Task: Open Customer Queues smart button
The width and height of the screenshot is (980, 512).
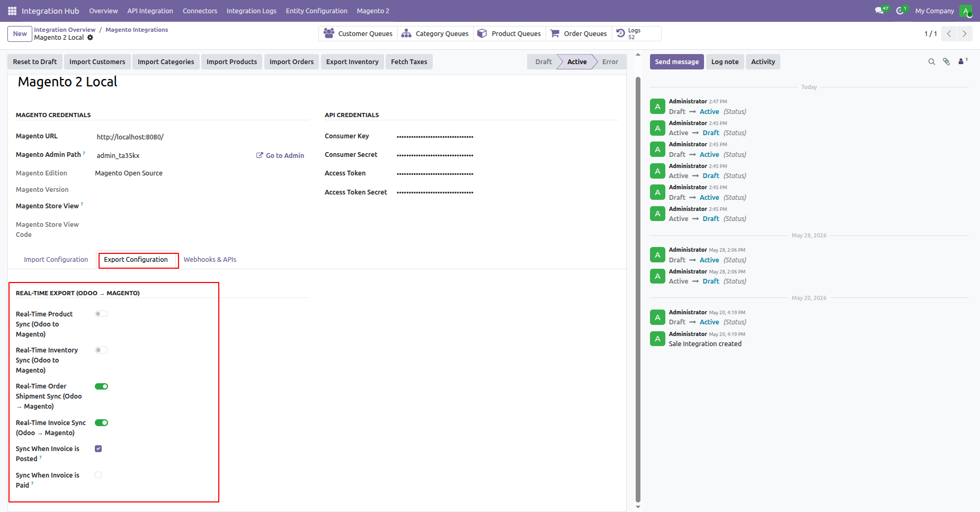Action: (358, 33)
